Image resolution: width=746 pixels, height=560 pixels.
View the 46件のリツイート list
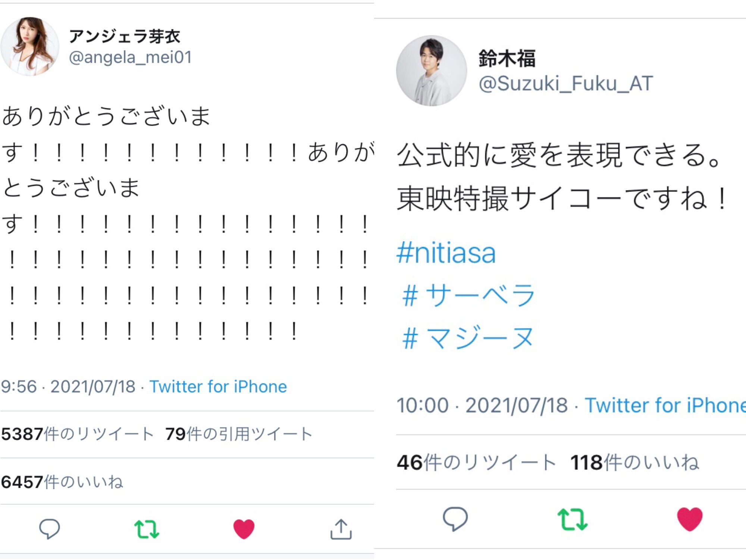click(x=477, y=462)
